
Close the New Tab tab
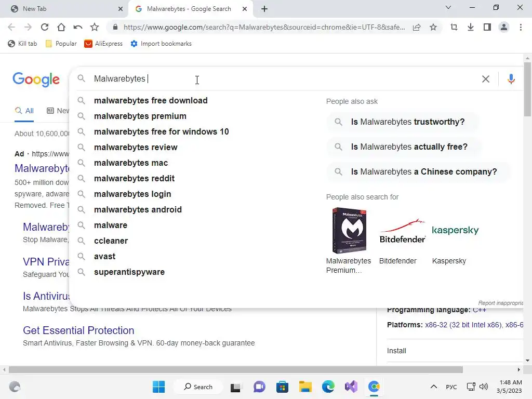pyautogui.click(x=121, y=9)
